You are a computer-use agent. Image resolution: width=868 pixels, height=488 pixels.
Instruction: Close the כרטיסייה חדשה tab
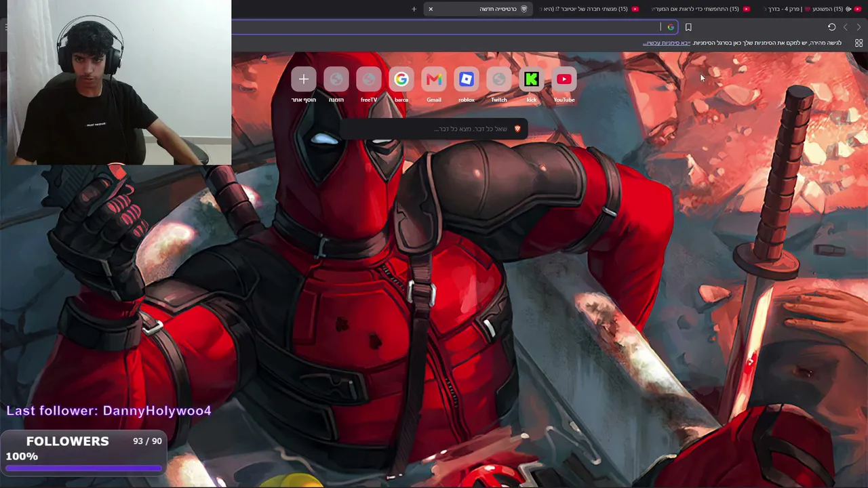tap(431, 9)
